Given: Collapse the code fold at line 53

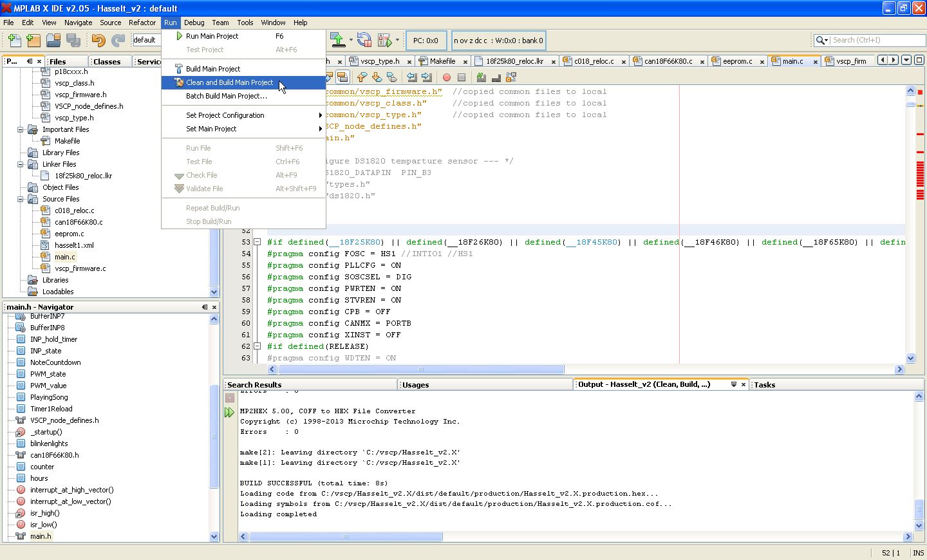Looking at the screenshot, I should tap(257, 242).
